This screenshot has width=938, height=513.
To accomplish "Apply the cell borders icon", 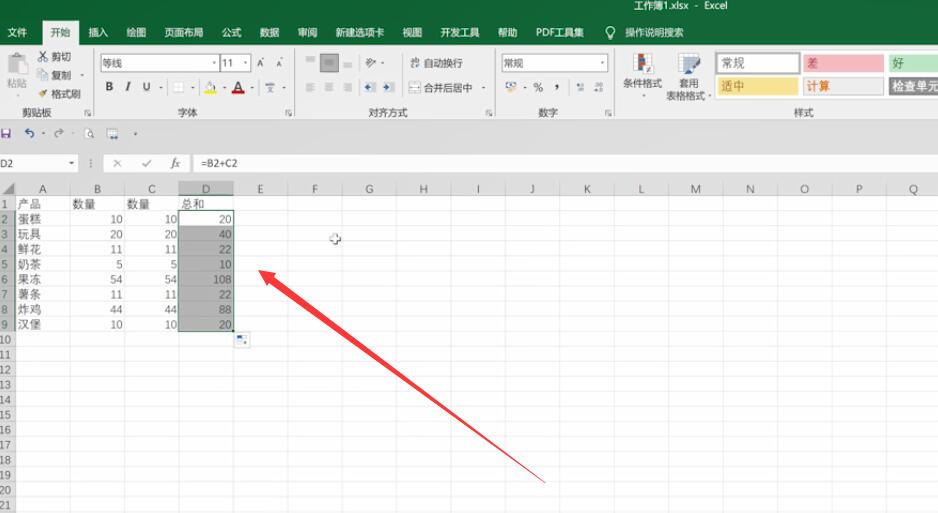I will point(178,87).
